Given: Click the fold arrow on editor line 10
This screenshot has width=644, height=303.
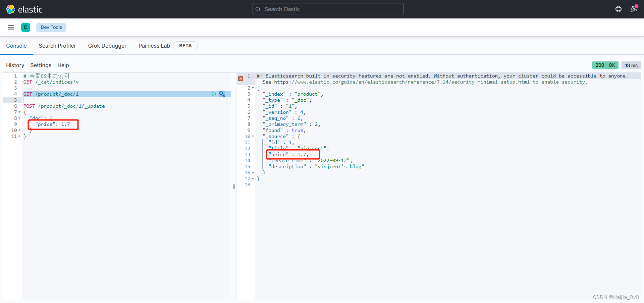Looking at the screenshot, I should click(19, 130).
